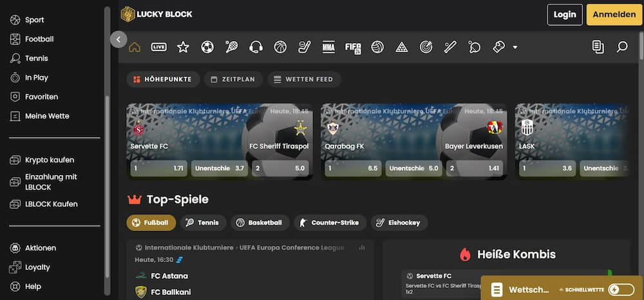Bet on Servette FC win at 1.71
This screenshot has height=300, width=644.
pos(158,168)
